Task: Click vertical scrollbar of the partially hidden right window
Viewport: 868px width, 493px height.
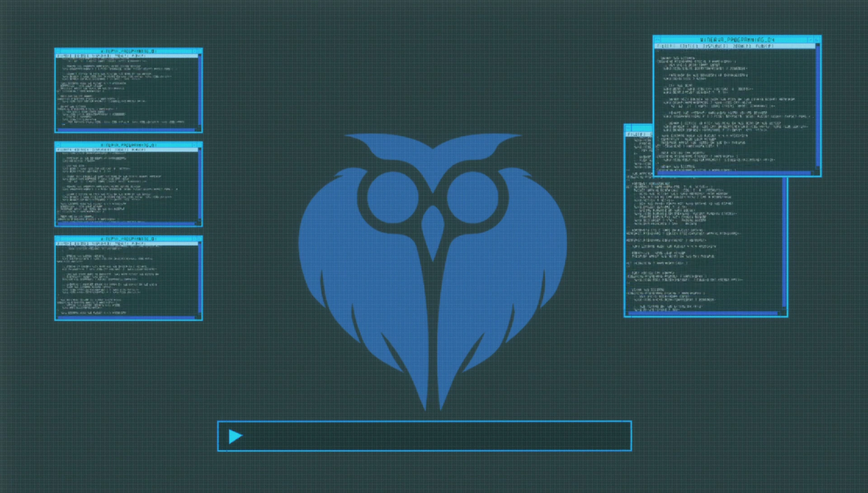Action: pos(784,242)
